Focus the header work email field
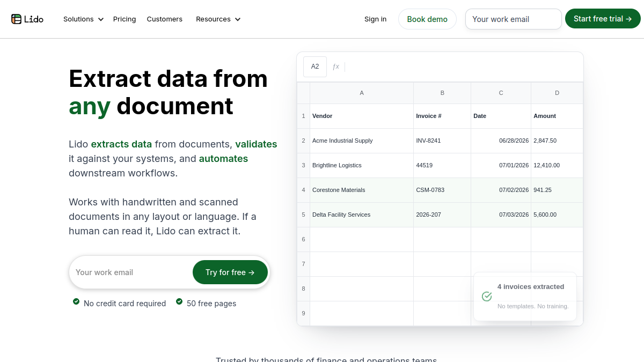 tap(514, 19)
